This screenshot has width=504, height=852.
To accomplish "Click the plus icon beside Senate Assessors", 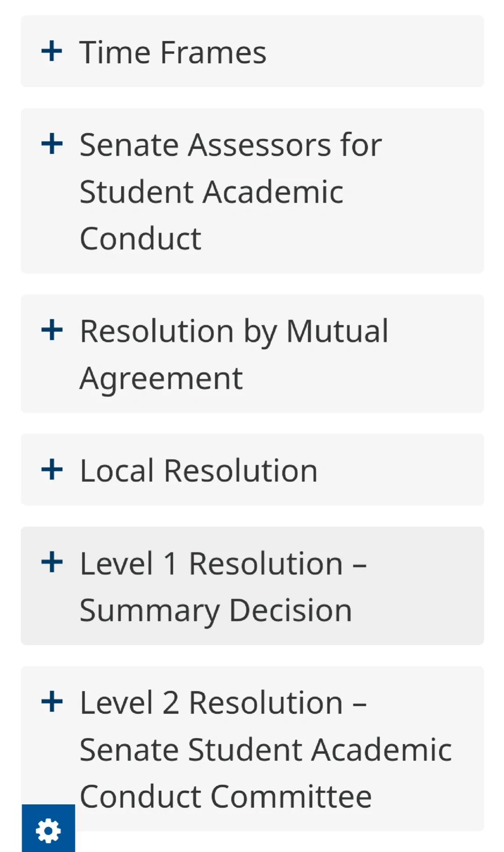I will pos(52,144).
